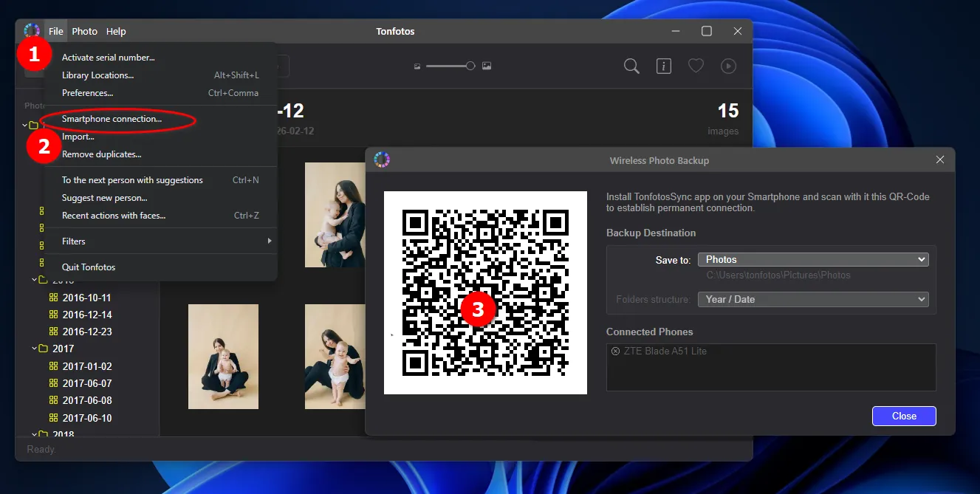
Task: Remove ZTE Blade A51 Lite via x icon
Action: [x=616, y=351]
